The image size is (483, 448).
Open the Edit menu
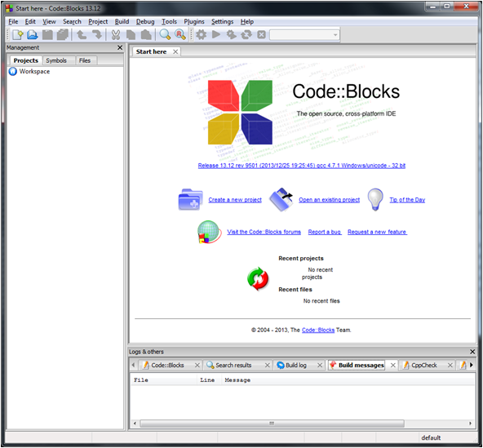click(x=30, y=21)
